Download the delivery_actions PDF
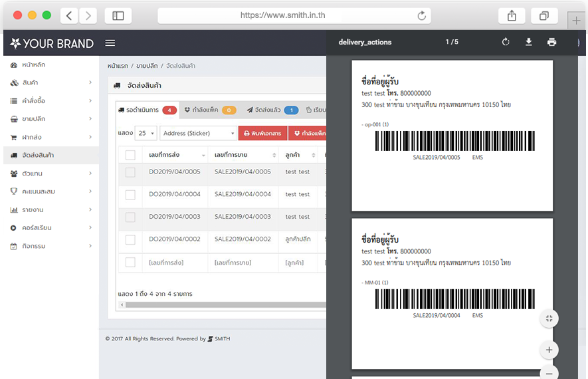This screenshot has height=379, width=588. pos(529,42)
